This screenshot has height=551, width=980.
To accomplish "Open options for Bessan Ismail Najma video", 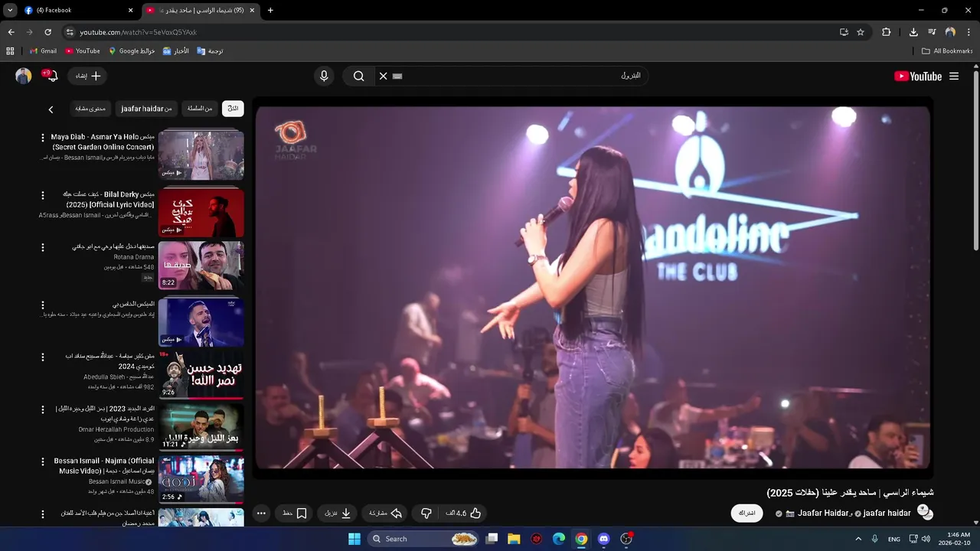I will click(43, 461).
